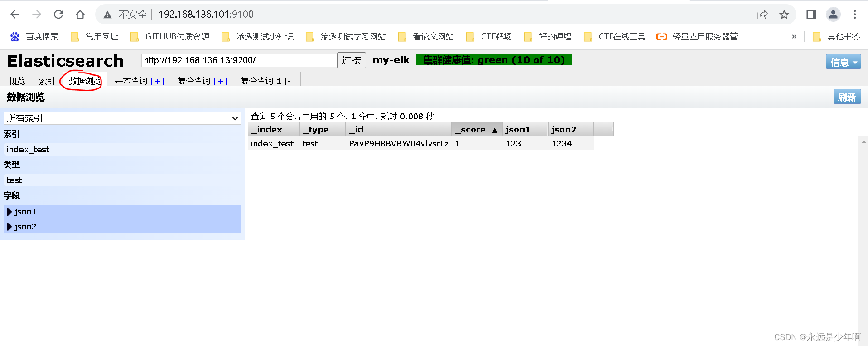The image size is (868, 346).
Task: Add new 基本查询 tab with [+]
Action: click(x=158, y=81)
